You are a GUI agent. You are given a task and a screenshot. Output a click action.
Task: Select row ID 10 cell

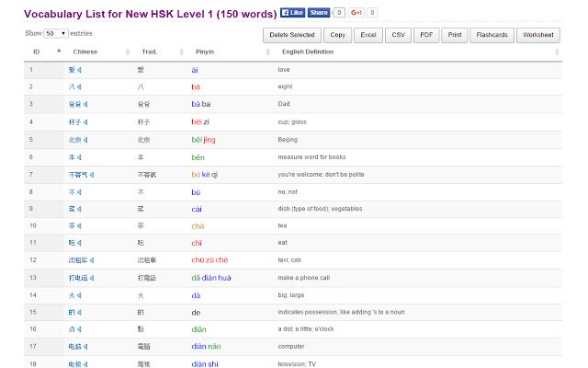pos(33,225)
